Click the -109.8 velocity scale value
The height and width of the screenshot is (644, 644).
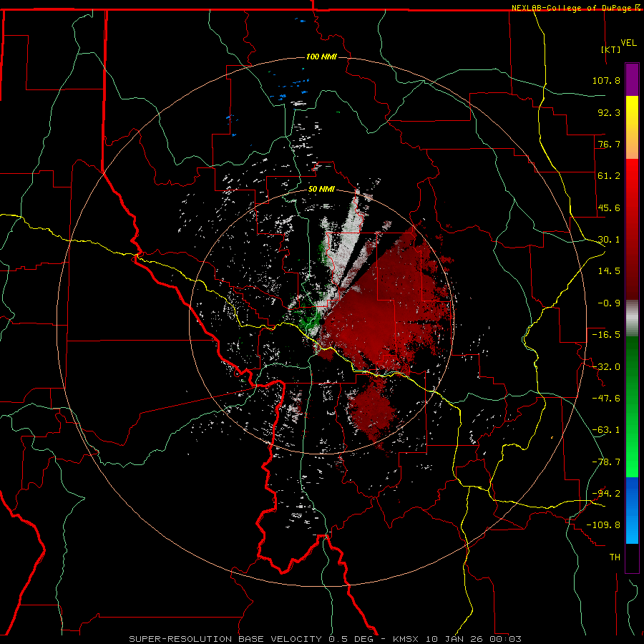(x=603, y=525)
